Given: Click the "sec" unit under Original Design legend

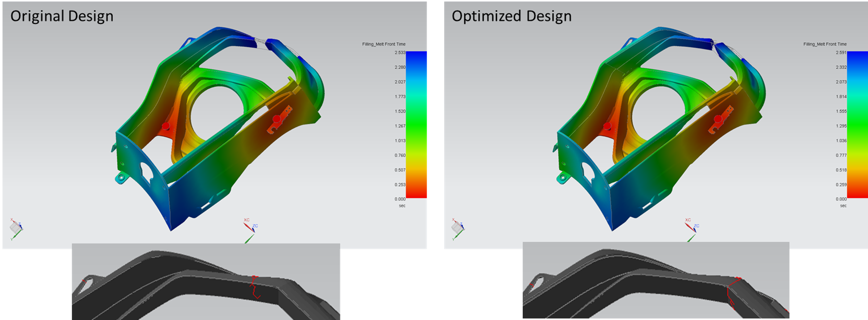Looking at the screenshot, I should coord(402,206).
